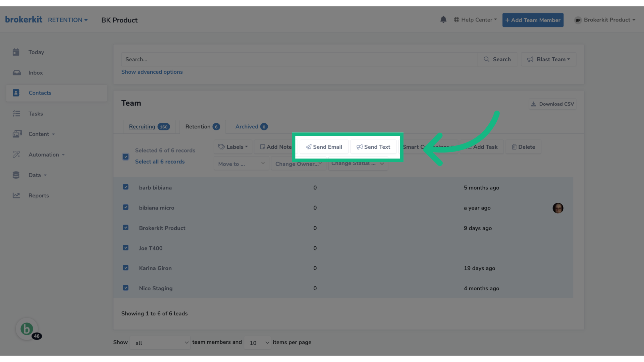Click the Content media icon
The height and width of the screenshot is (362, 644).
tap(17, 134)
